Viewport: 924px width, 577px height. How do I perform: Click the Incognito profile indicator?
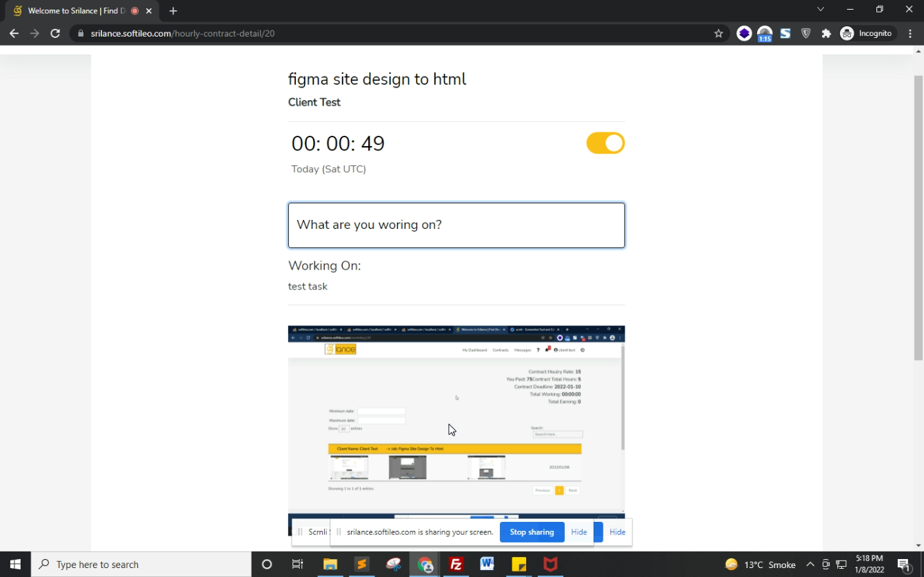coord(866,33)
